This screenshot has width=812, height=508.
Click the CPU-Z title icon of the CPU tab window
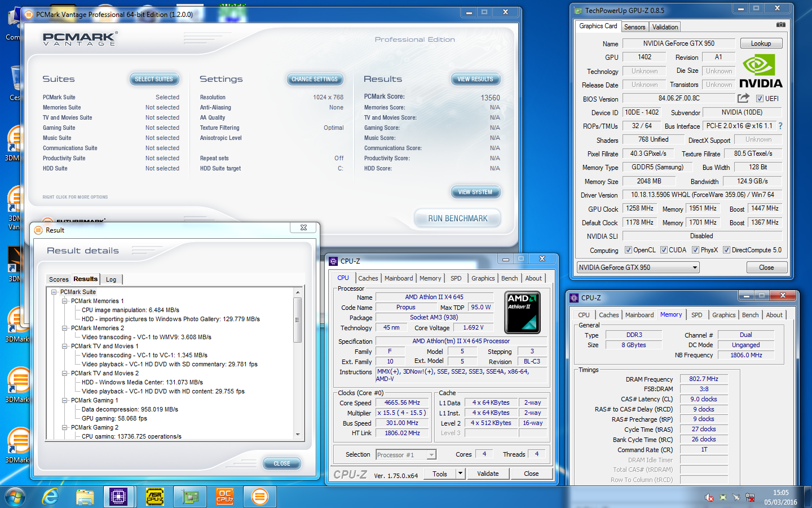(x=334, y=261)
